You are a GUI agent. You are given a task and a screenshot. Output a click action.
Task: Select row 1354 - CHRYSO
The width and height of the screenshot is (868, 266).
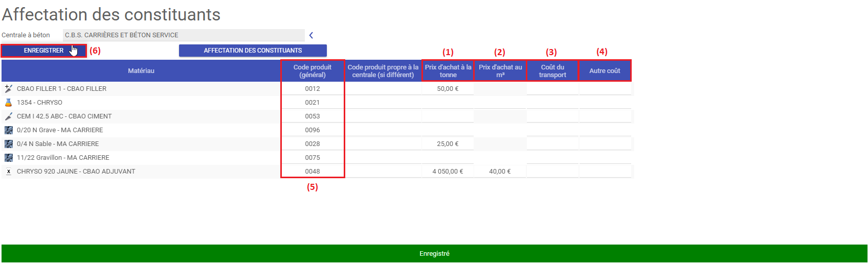tap(317, 102)
